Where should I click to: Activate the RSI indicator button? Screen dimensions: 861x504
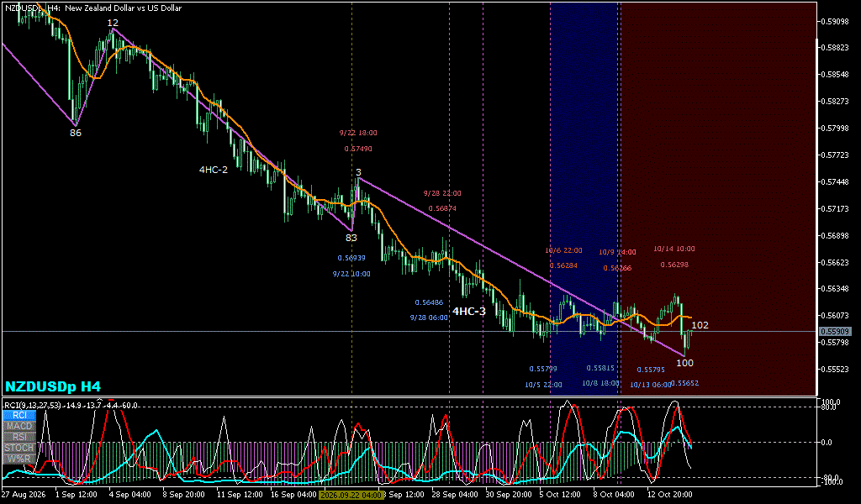(x=19, y=437)
